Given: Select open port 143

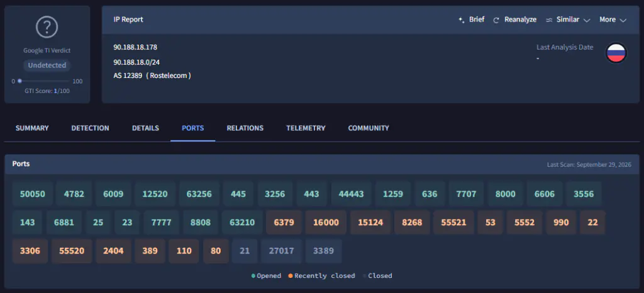Looking at the screenshot, I should pyautogui.click(x=28, y=223).
